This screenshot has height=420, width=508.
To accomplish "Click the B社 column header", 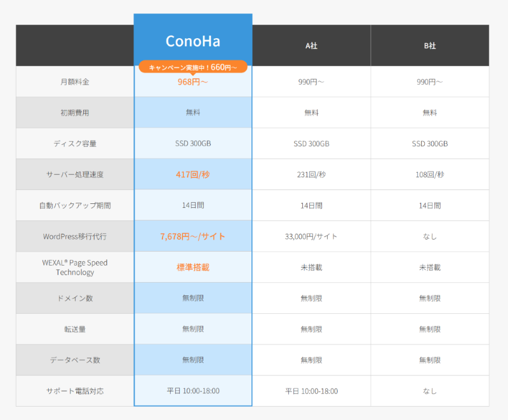I will 430,46.
